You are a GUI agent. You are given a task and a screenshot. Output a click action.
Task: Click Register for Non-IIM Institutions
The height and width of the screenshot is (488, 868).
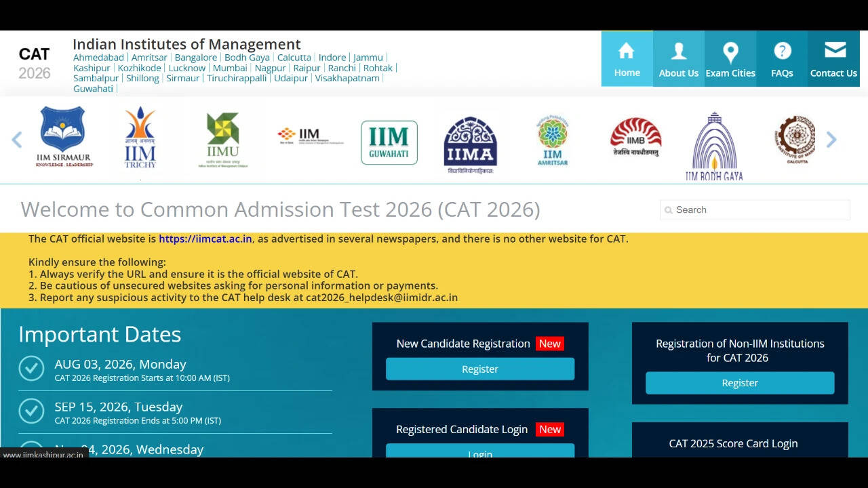(740, 383)
